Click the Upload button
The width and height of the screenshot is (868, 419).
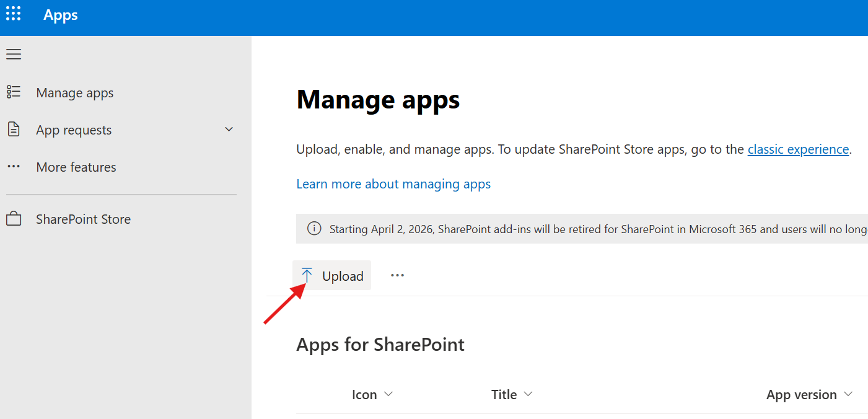pyautogui.click(x=332, y=275)
